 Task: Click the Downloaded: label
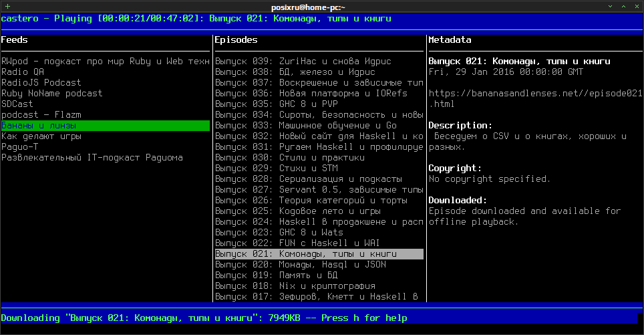click(458, 200)
